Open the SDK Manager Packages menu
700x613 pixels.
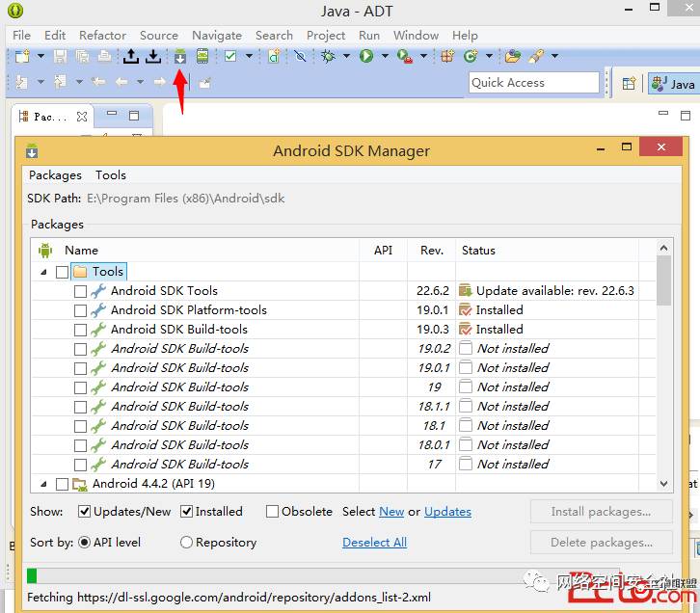pos(55,175)
